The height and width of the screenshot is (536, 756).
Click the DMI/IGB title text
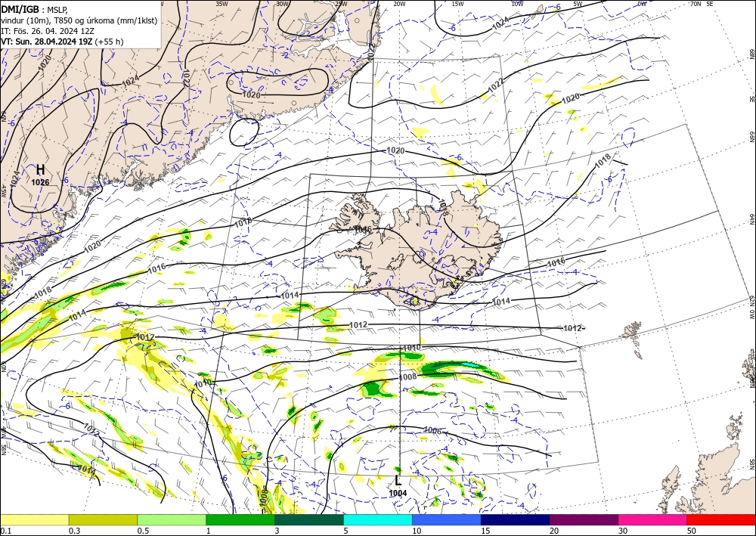[20, 8]
